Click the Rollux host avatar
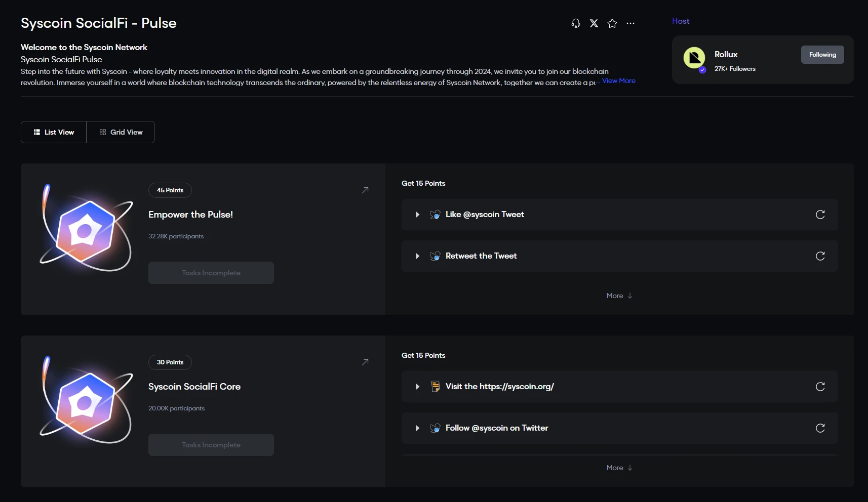This screenshot has height=502, width=868. [x=694, y=58]
